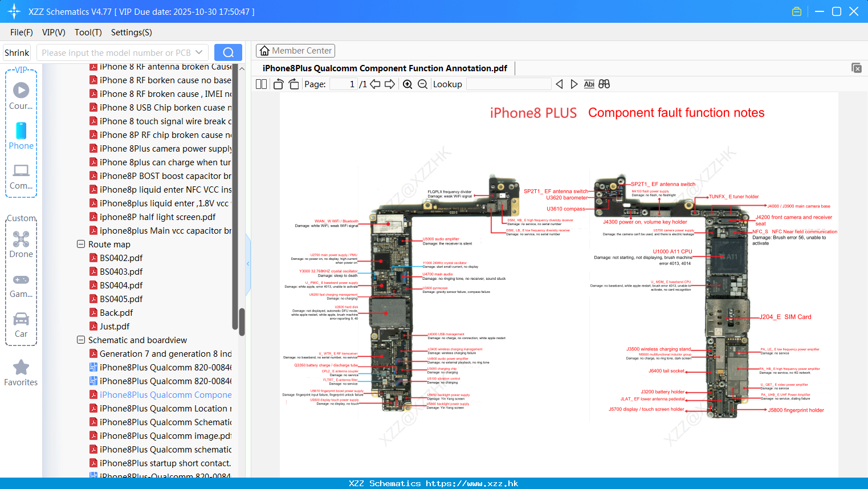Viewport: 868px width, 489px height.
Task: Find previous lookup result
Action: (x=559, y=84)
